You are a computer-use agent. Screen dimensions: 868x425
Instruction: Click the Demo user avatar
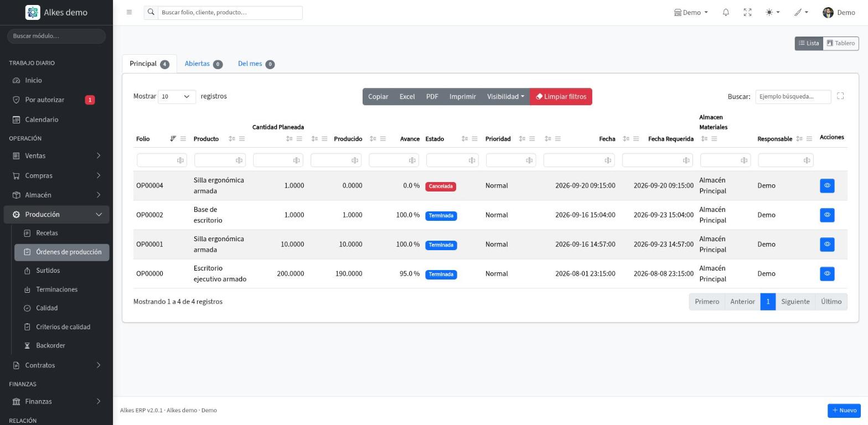point(828,13)
